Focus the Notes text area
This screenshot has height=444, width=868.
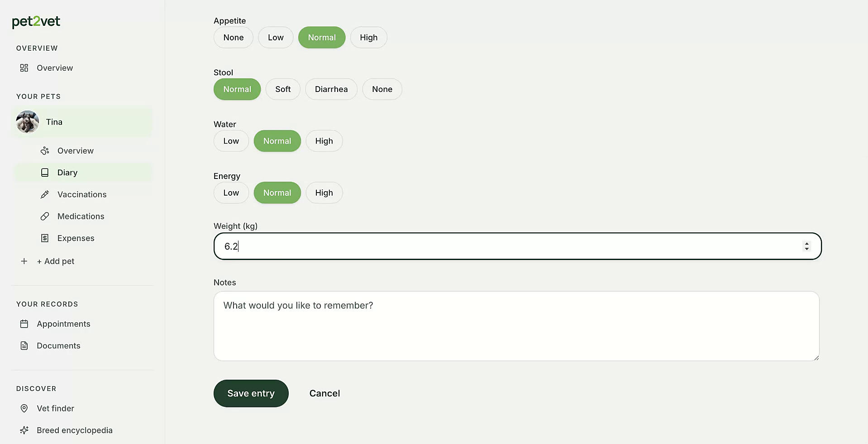(516, 326)
